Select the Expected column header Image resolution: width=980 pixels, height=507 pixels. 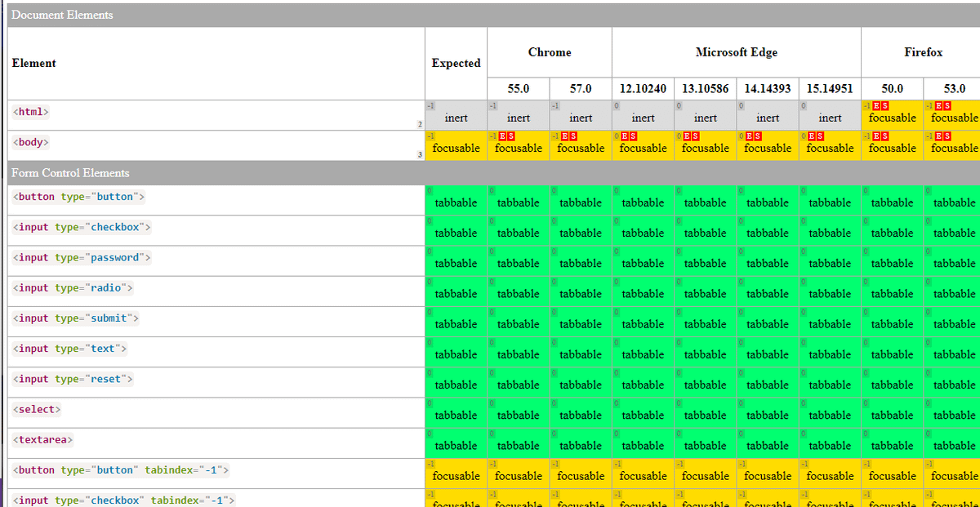pyautogui.click(x=456, y=63)
